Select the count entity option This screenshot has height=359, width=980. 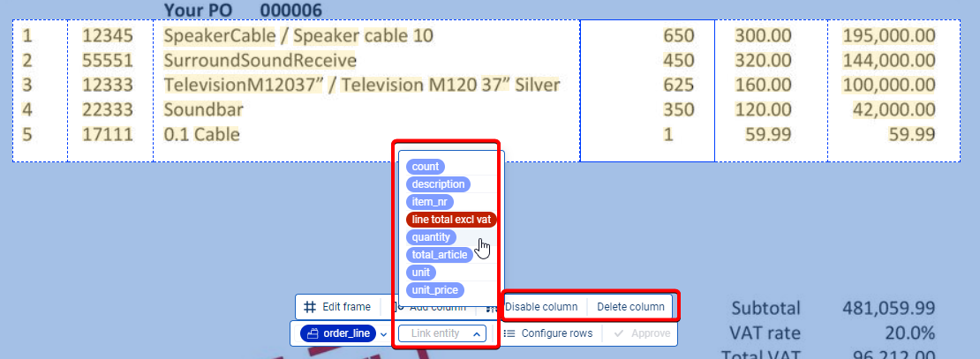click(426, 167)
